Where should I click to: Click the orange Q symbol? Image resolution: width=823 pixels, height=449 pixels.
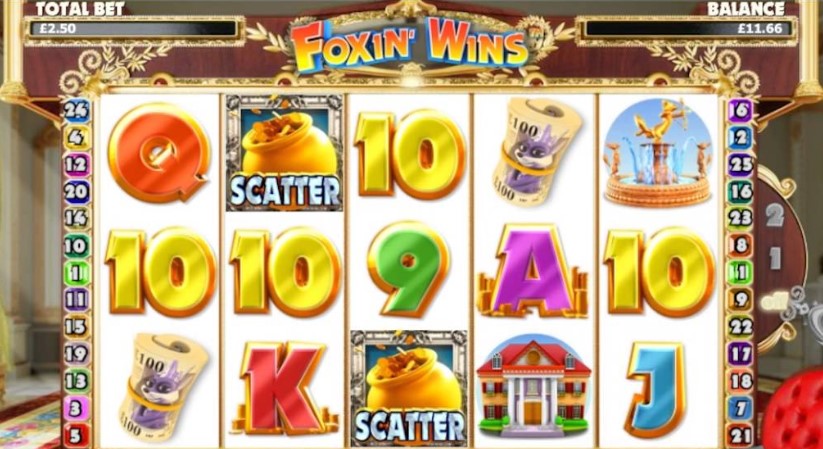coord(159,151)
